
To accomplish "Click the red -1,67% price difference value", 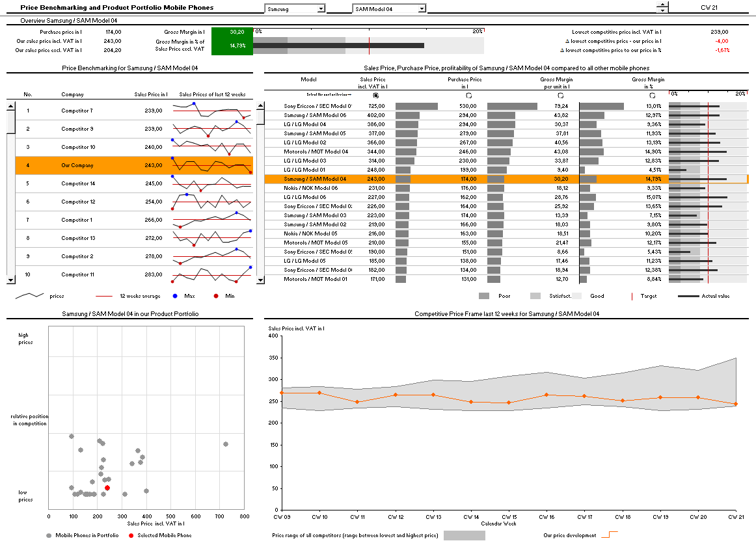I will (x=722, y=50).
